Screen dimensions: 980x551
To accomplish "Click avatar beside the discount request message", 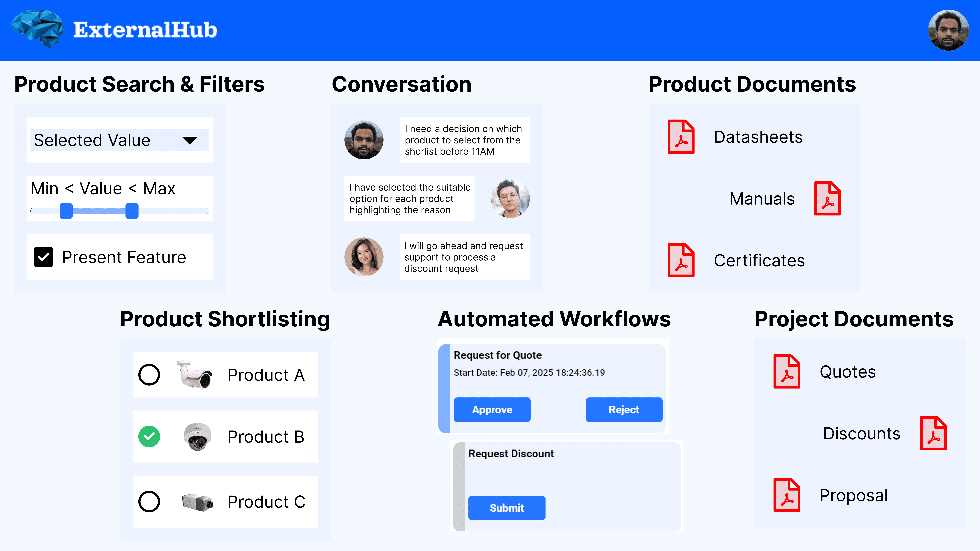I will [364, 257].
